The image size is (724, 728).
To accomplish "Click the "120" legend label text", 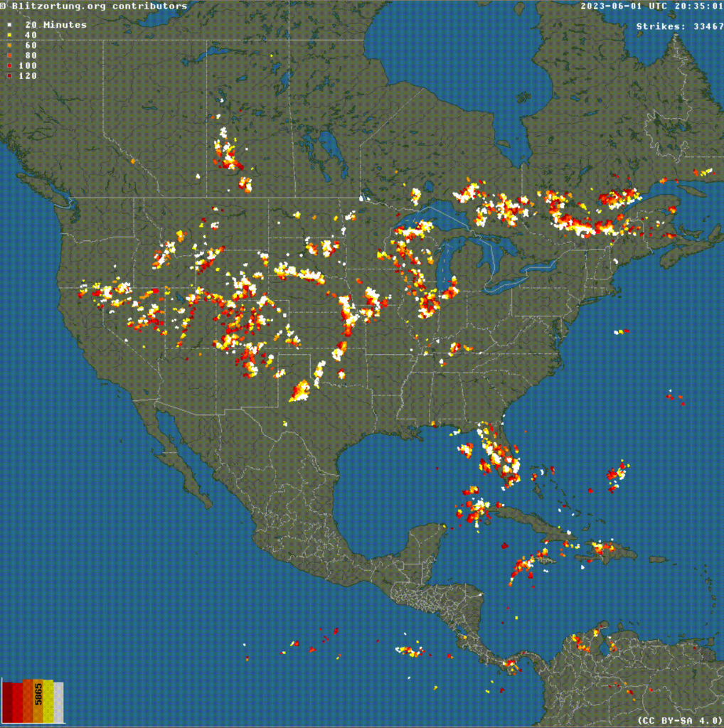I will pyautogui.click(x=28, y=75).
